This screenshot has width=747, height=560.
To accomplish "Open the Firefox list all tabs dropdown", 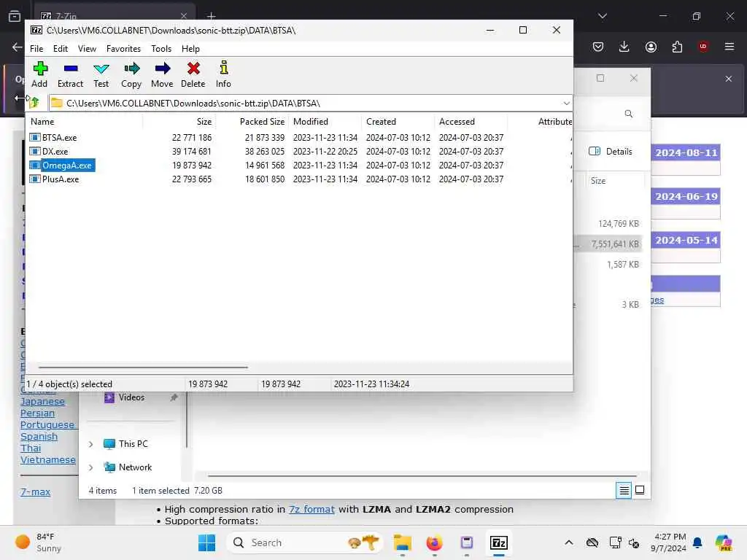I will [x=602, y=16].
